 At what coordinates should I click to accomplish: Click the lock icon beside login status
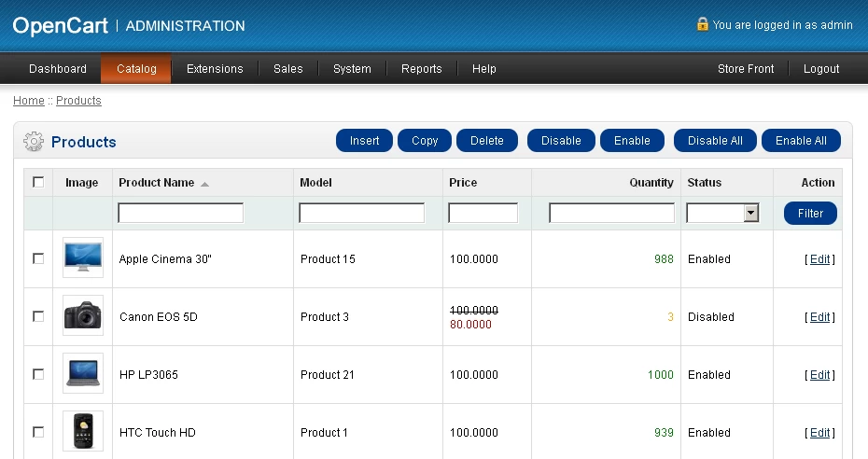click(x=702, y=24)
